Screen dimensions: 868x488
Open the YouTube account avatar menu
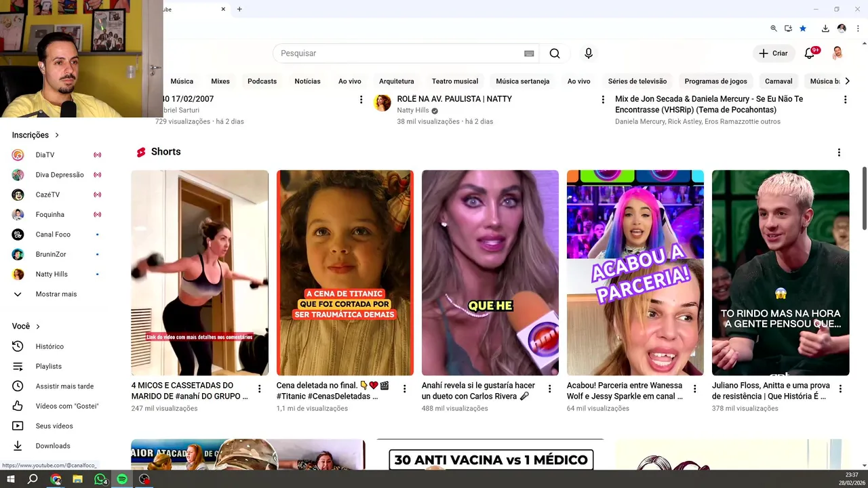(x=837, y=54)
